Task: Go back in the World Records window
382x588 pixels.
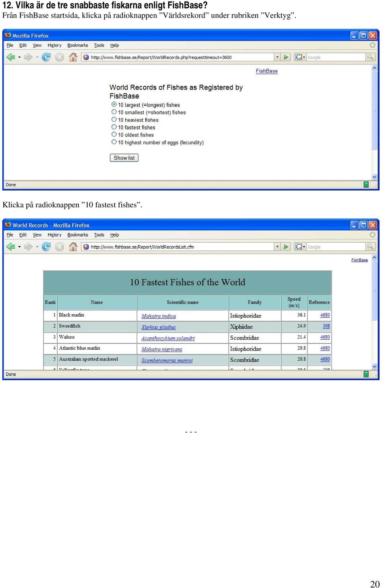Action: [x=11, y=247]
